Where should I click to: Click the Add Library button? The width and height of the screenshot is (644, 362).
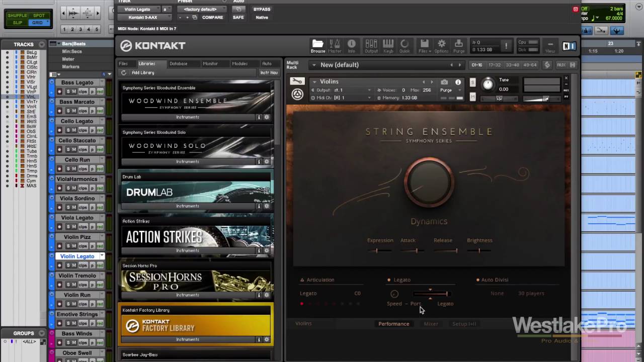click(143, 72)
